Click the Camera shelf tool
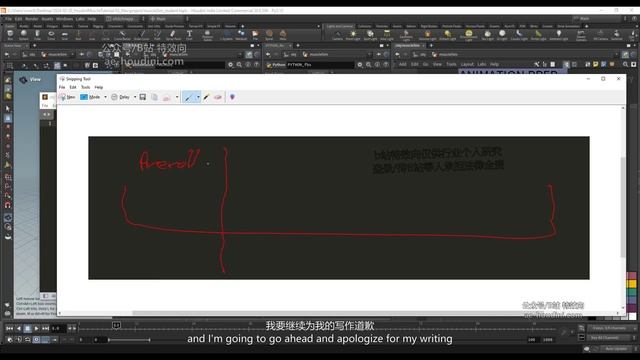640x360 pixels. click(x=338, y=35)
